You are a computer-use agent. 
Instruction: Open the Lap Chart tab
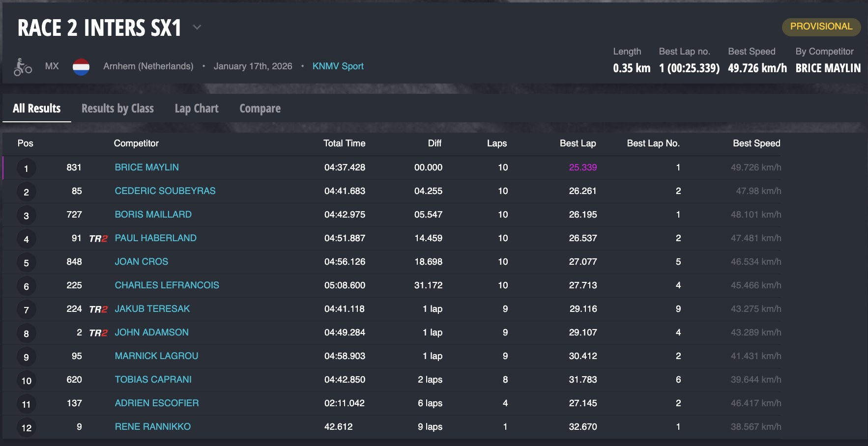[x=197, y=109]
